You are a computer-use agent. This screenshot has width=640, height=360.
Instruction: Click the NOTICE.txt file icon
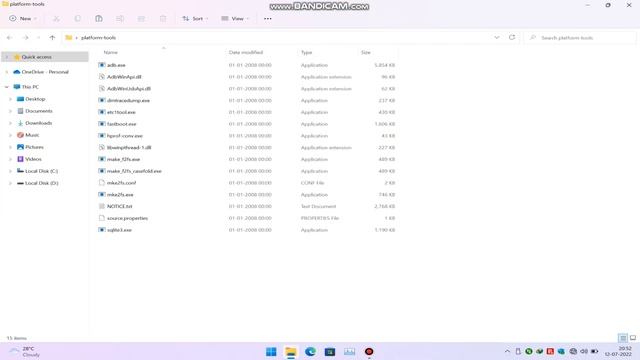[x=102, y=206]
